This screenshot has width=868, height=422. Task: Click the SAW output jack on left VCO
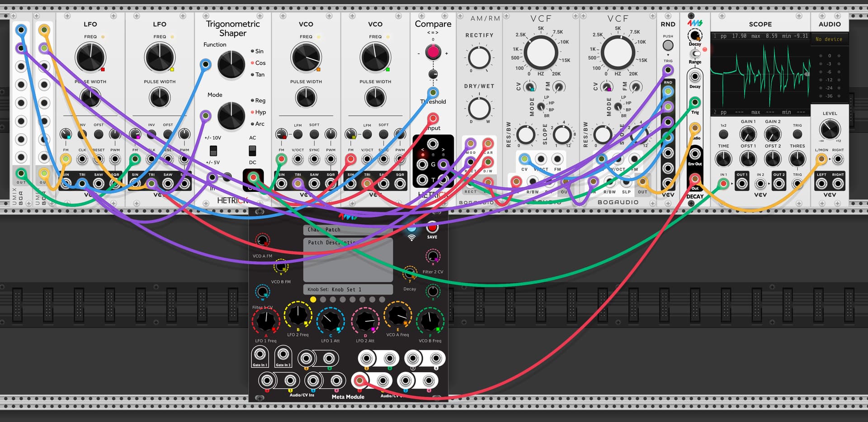[x=314, y=184]
